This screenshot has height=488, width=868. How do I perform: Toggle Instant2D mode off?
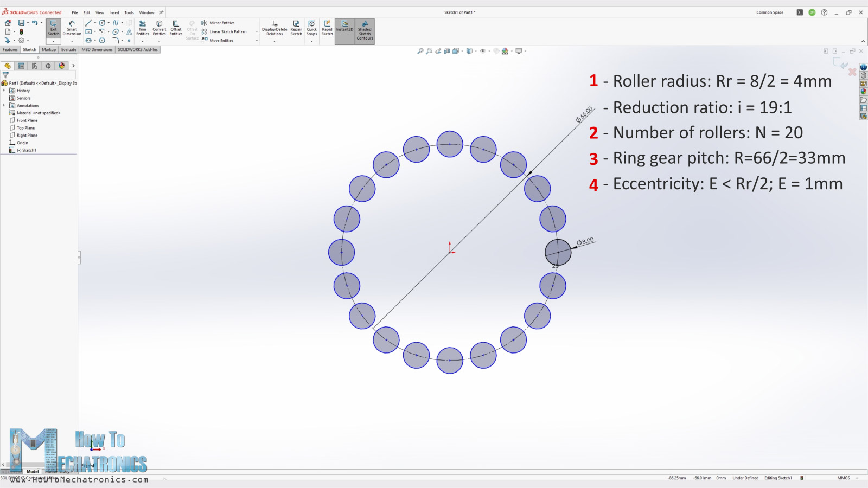point(344,28)
